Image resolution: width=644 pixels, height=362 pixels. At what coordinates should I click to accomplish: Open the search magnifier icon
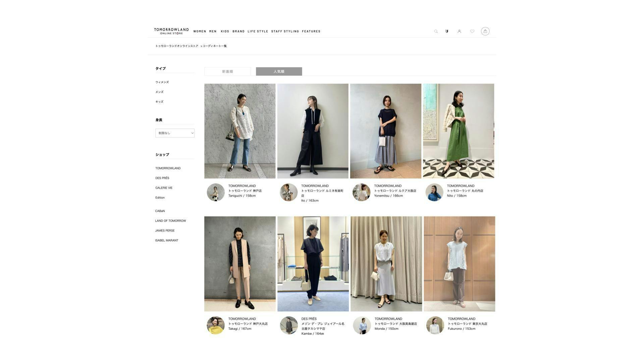(436, 31)
